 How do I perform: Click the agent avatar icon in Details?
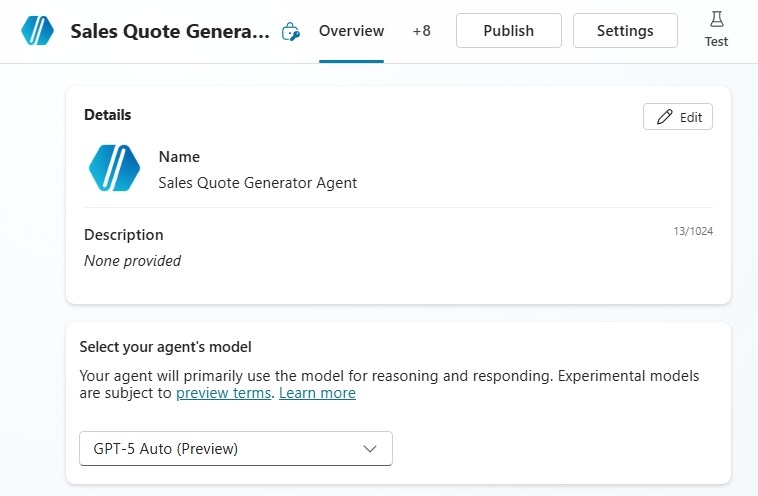(x=114, y=168)
